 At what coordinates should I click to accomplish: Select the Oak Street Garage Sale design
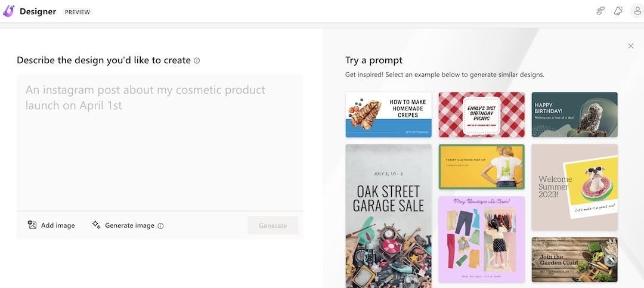388,215
